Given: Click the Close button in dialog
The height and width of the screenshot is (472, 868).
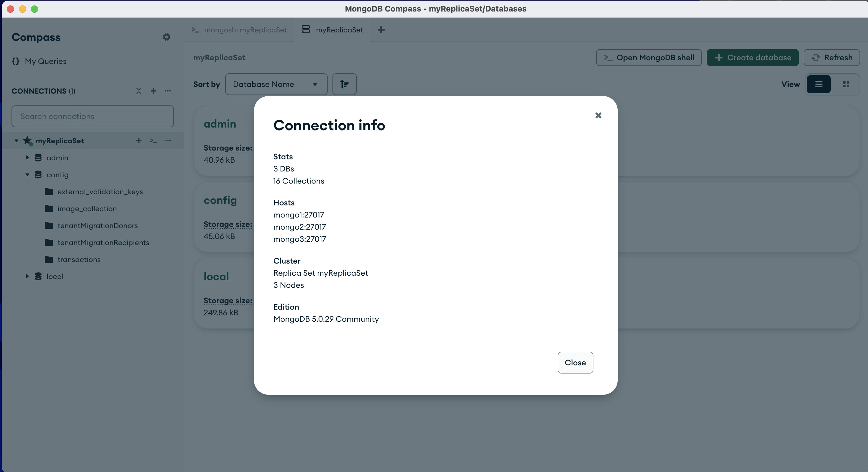Looking at the screenshot, I should tap(575, 363).
